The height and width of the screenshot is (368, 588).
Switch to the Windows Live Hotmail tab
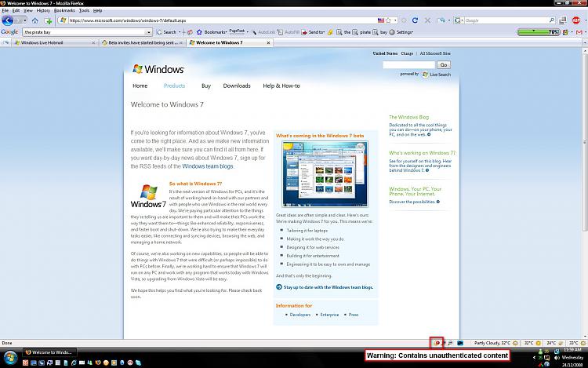pos(54,43)
